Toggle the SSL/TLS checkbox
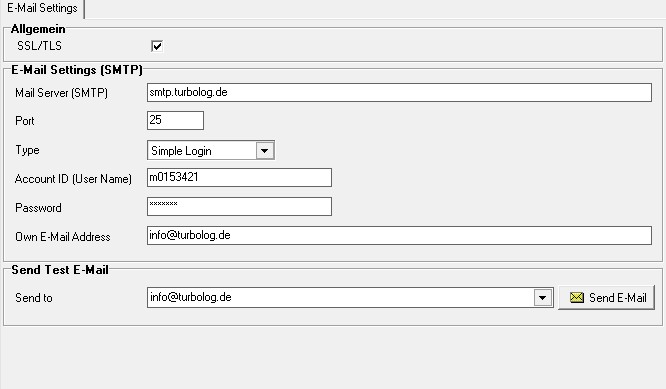 (x=157, y=46)
